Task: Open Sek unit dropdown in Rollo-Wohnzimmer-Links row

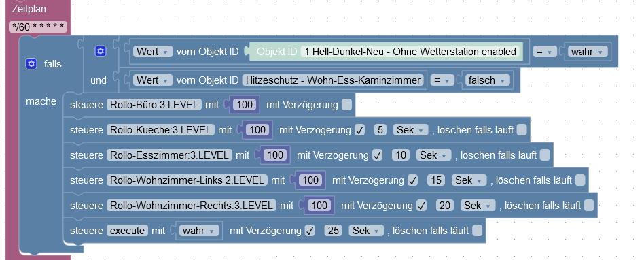Action: click(x=469, y=180)
